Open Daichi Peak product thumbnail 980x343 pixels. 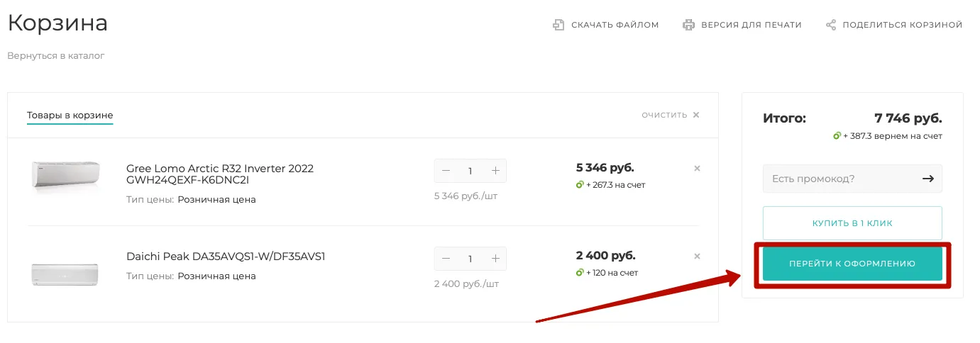[65, 273]
